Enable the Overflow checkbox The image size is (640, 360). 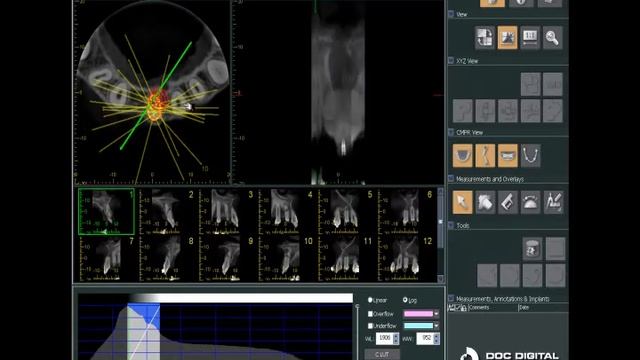pyautogui.click(x=370, y=313)
